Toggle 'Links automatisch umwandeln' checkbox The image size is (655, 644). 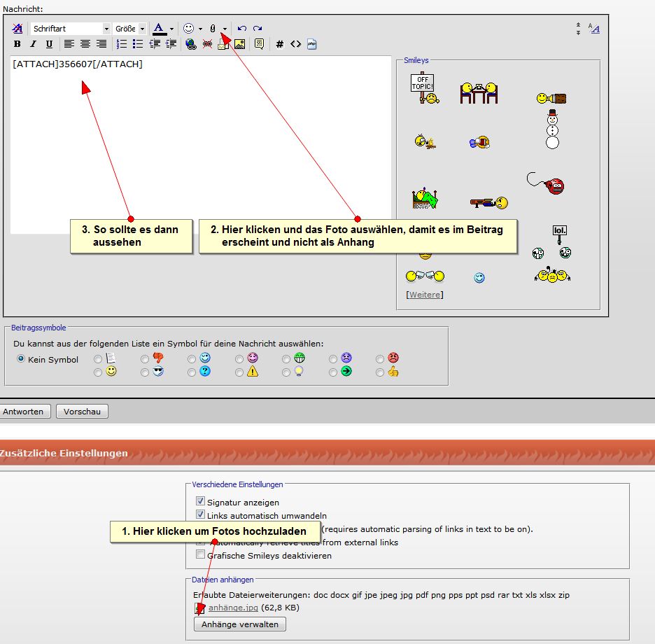tap(200, 514)
